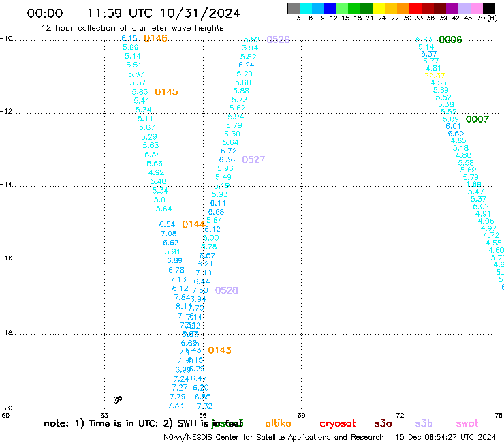This screenshot has height=443, width=504.
Task: Click the orange pass number 0145
Action: 166,92
